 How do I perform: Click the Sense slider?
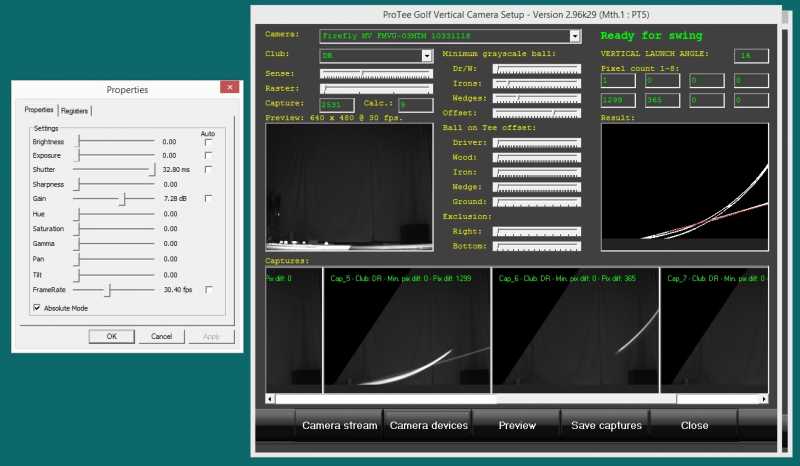click(377, 73)
